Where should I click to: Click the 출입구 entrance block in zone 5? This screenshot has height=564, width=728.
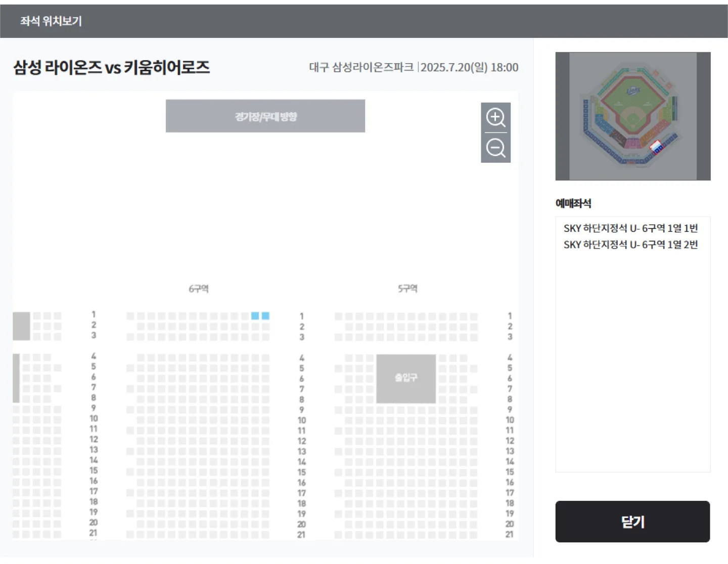click(x=406, y=379)
